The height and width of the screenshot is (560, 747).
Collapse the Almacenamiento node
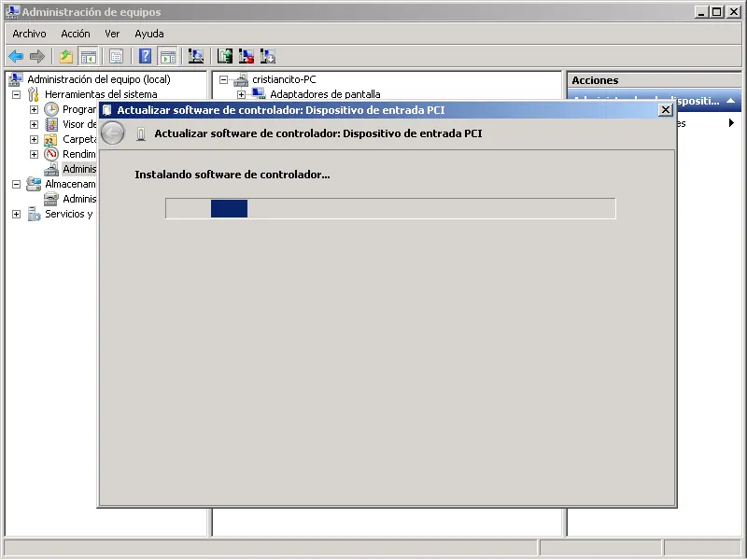(16, 184)
